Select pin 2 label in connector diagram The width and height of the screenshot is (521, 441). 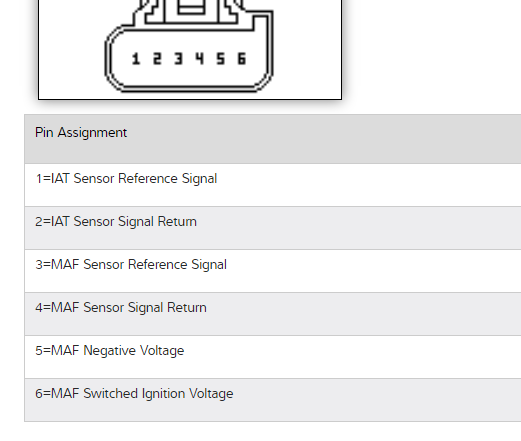157,59
